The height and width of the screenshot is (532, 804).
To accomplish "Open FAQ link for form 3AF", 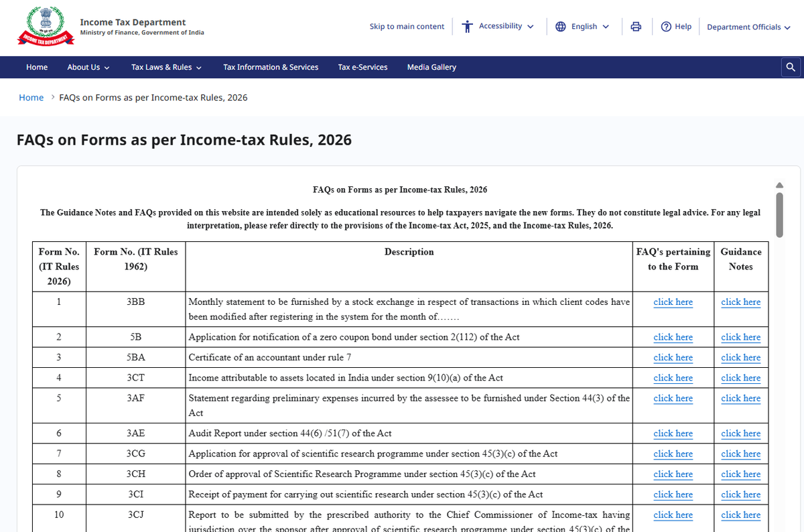I will click(673, 398).
